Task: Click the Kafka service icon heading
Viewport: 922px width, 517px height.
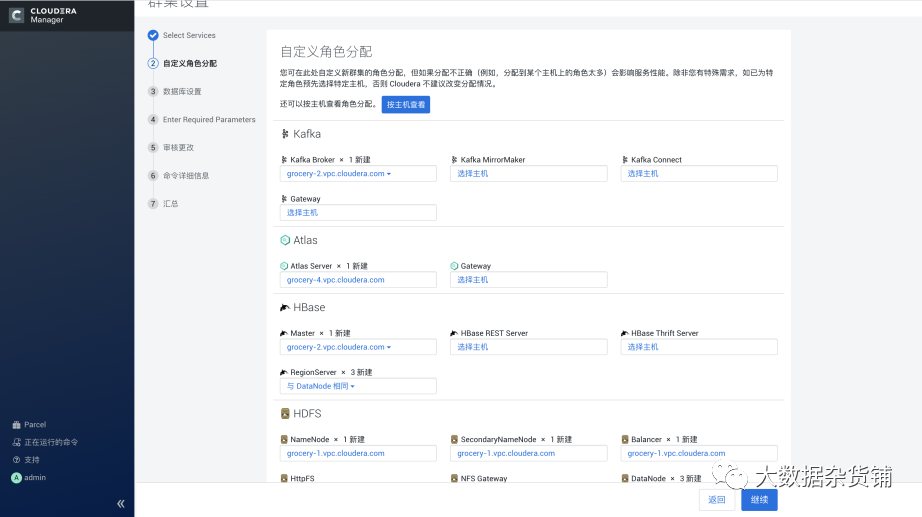Action: click(285, 134)
